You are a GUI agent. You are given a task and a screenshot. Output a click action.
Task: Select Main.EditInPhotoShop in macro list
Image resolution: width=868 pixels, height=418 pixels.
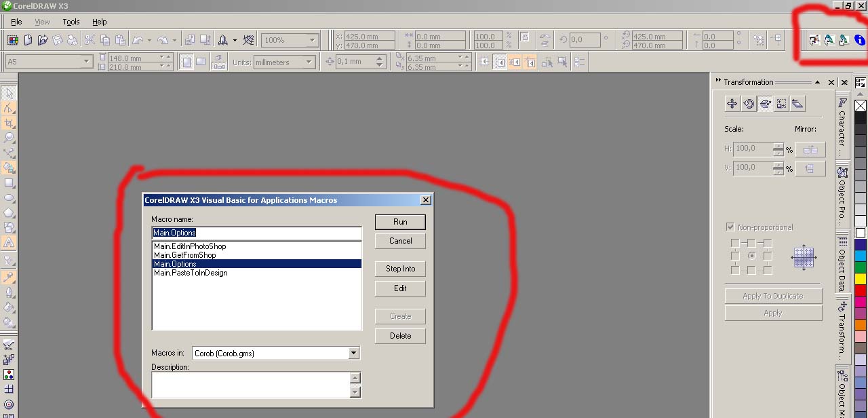pos(256,246)
